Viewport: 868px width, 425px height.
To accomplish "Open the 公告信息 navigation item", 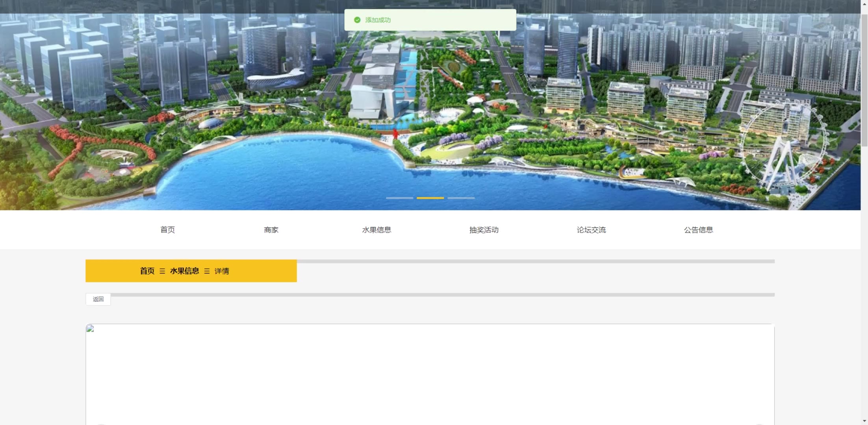I will click(x=698, y=230).
